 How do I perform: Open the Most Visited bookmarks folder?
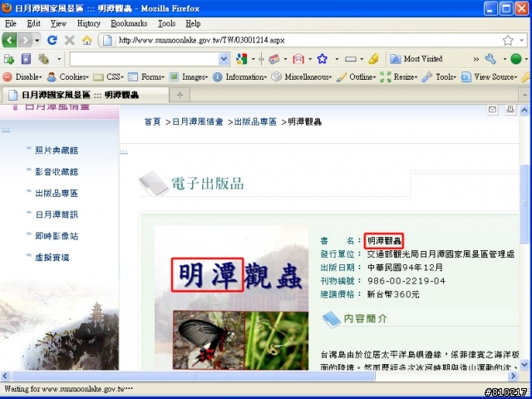pos(416,59)
